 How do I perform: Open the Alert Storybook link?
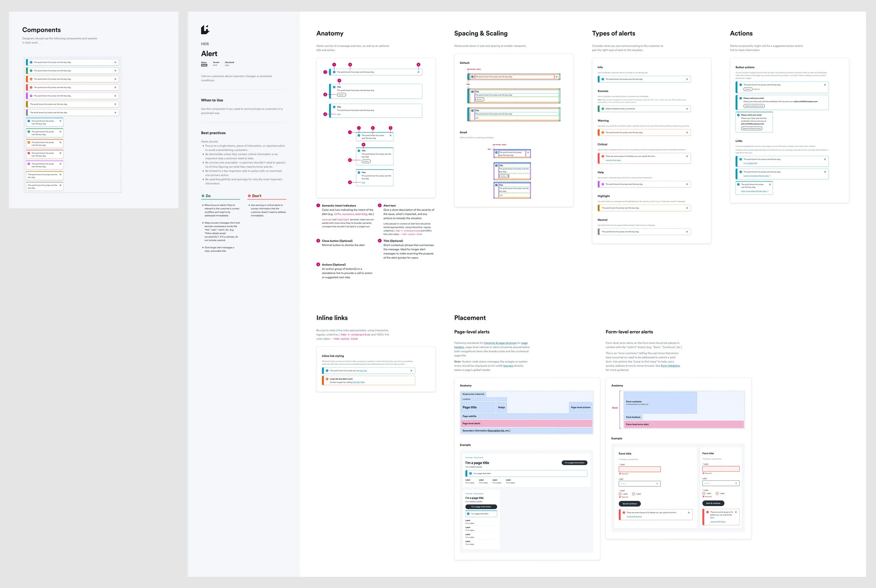[x=227, y=66]
